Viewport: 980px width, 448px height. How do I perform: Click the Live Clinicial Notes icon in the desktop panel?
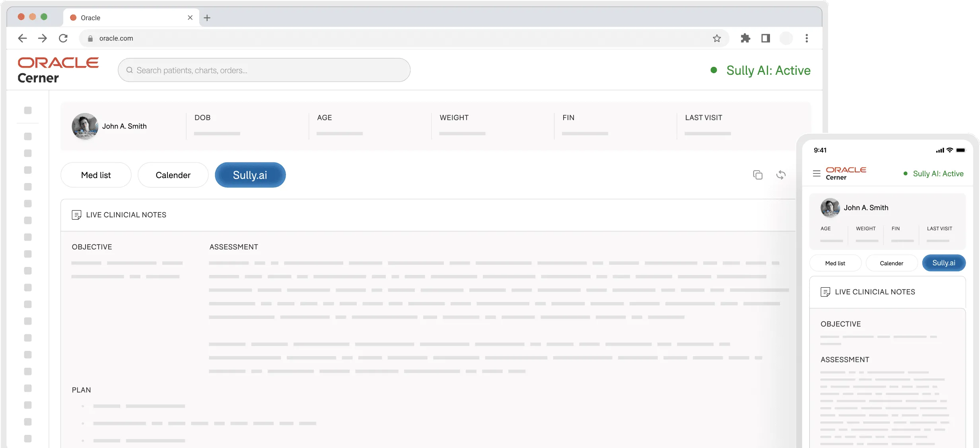[76, 215]
